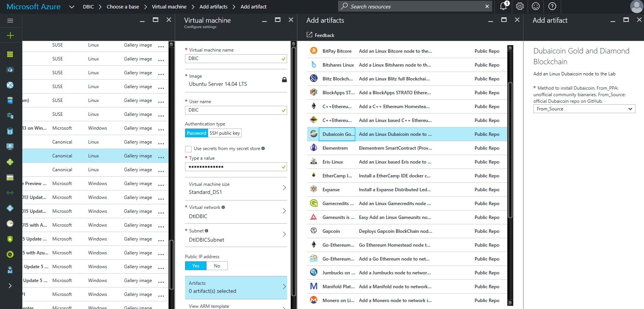The width and height of the screenshot is (644, 309).
Task: Click the password value field
Action: (236, 167)
